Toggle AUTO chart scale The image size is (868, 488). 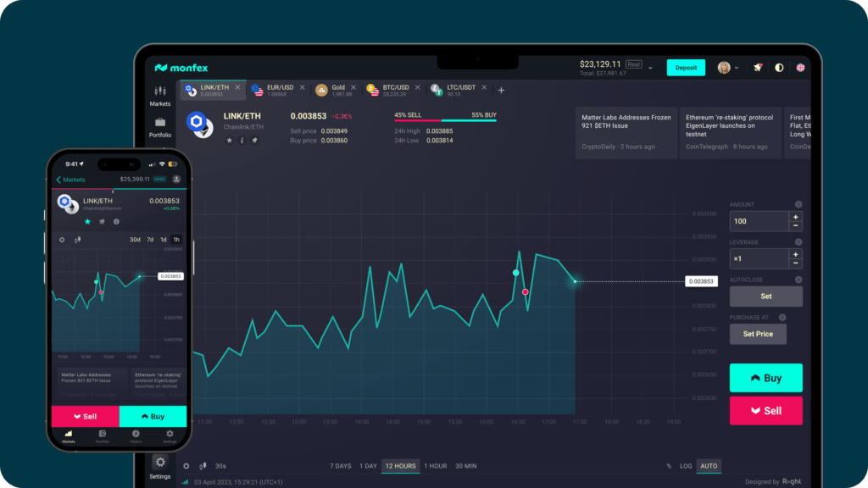coord(709,466)
